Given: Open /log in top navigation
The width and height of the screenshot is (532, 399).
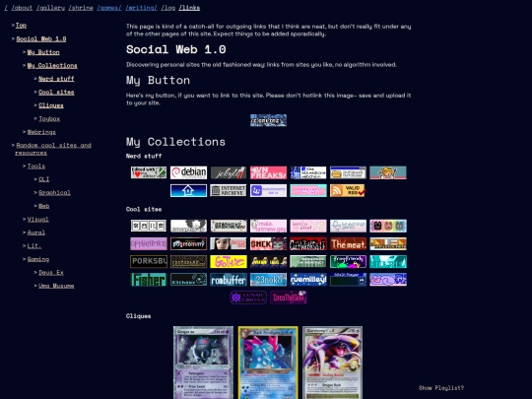Looking at the screenshot, I should click(168, 8).
